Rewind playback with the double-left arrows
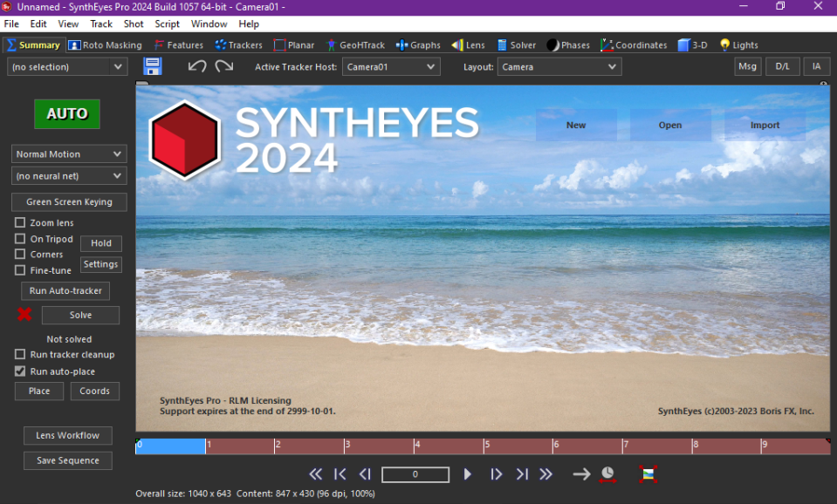The height and width of the screenshot is (504, 837). pyautogui.click(x=315, y=473)
